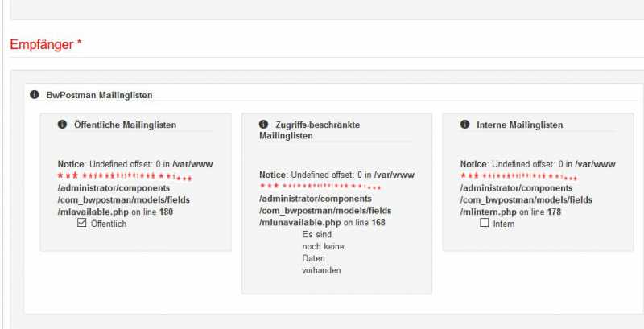Viewport: 644px width, 329px height.
Task: Uncheck the Öffentlich checkbox
Action: click(x=82, y=224)
